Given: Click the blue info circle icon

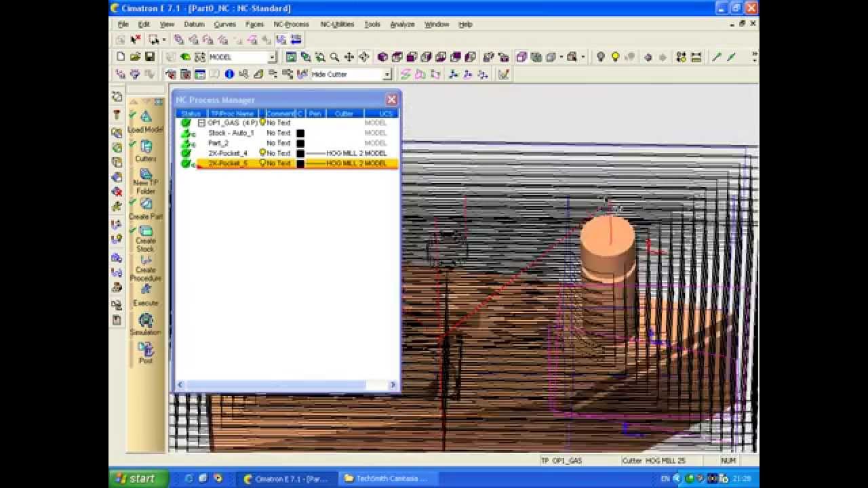Looking at the screenshot, I should coord(229,75).
